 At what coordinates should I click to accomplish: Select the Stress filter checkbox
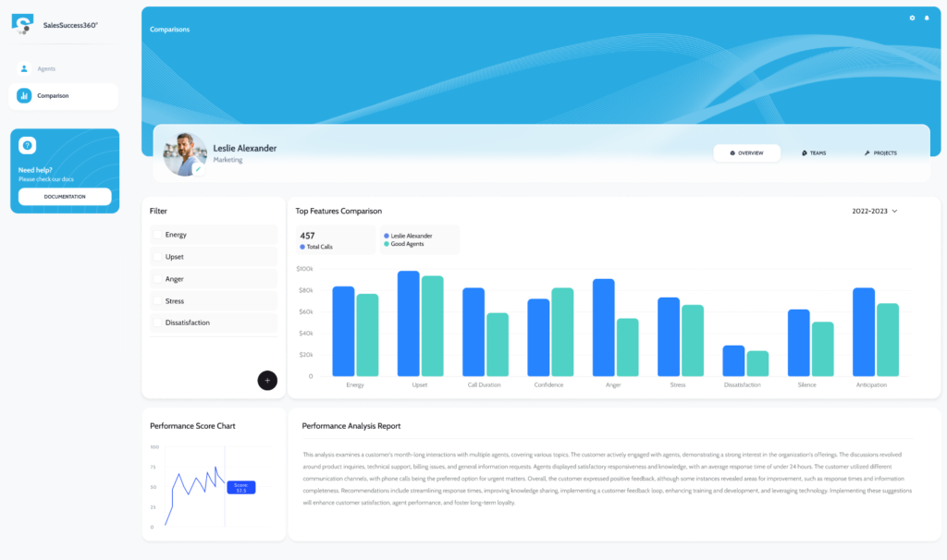coord(158,301)
